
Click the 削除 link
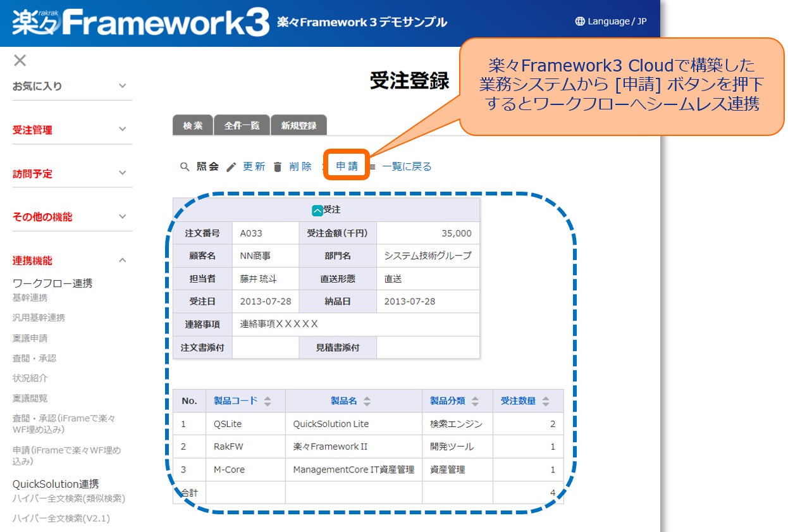(300, 166)
